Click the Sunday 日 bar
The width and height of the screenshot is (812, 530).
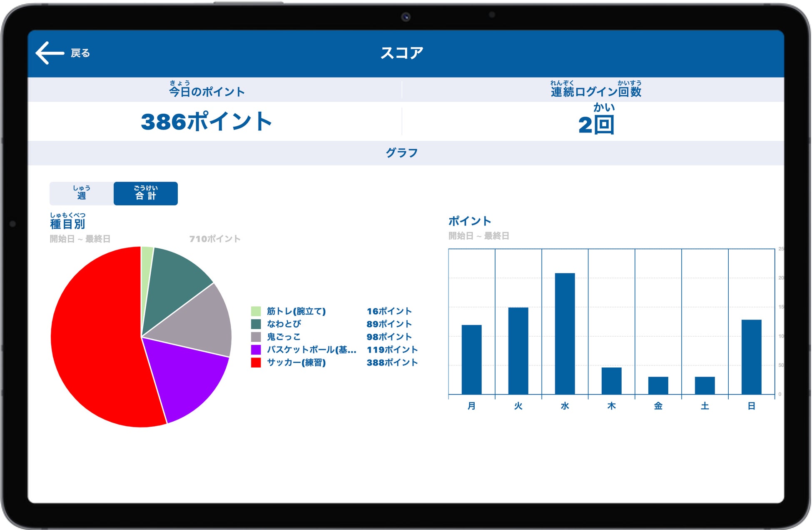(751, 357)
